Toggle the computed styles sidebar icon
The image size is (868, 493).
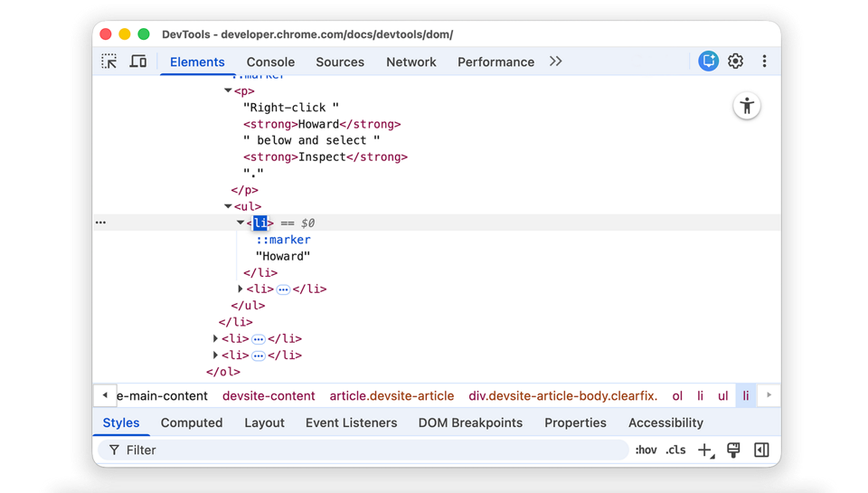(761, 450)
